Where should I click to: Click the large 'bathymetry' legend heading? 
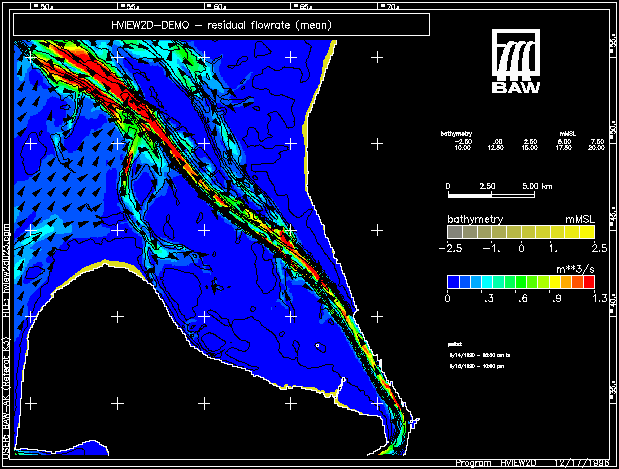tap(475, 219)
